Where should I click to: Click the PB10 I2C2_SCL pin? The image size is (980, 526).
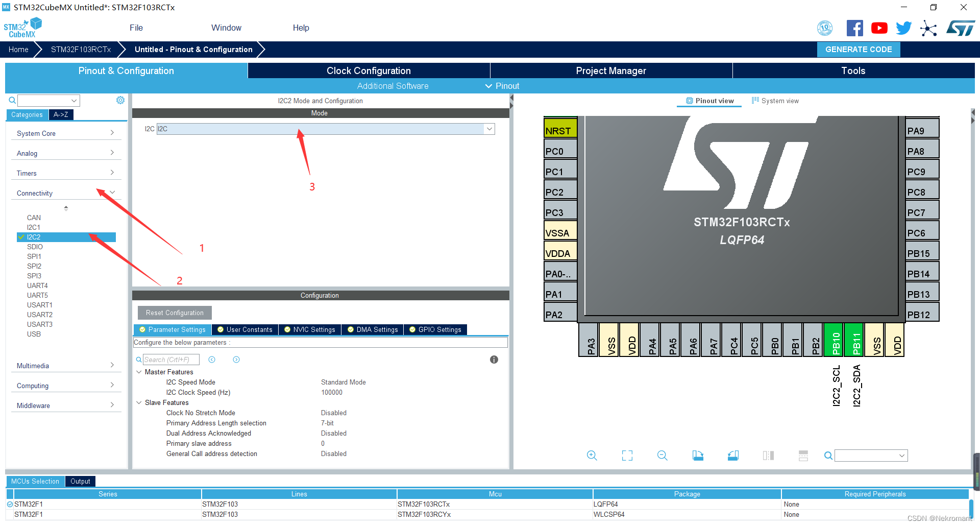834,340
